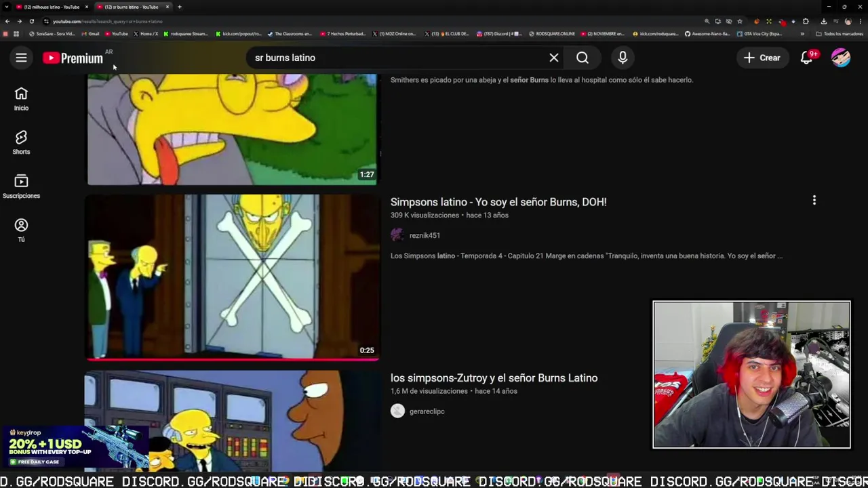Viewport: 868px width, 488px height.
Task: Open 'Home / X' bookmark
Action: coord(146,34)
